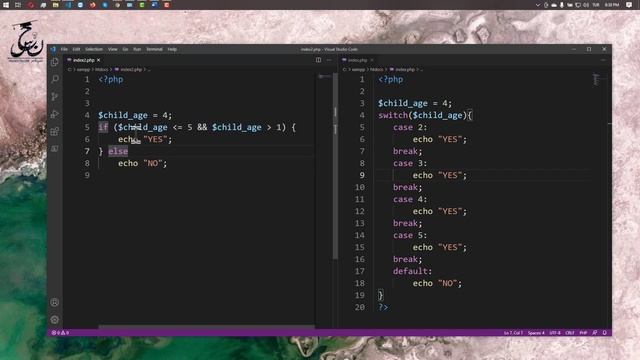This screenshot has width=640, height=360.
Task: Click 'default:' in right editor
Action: pos(412,271)
